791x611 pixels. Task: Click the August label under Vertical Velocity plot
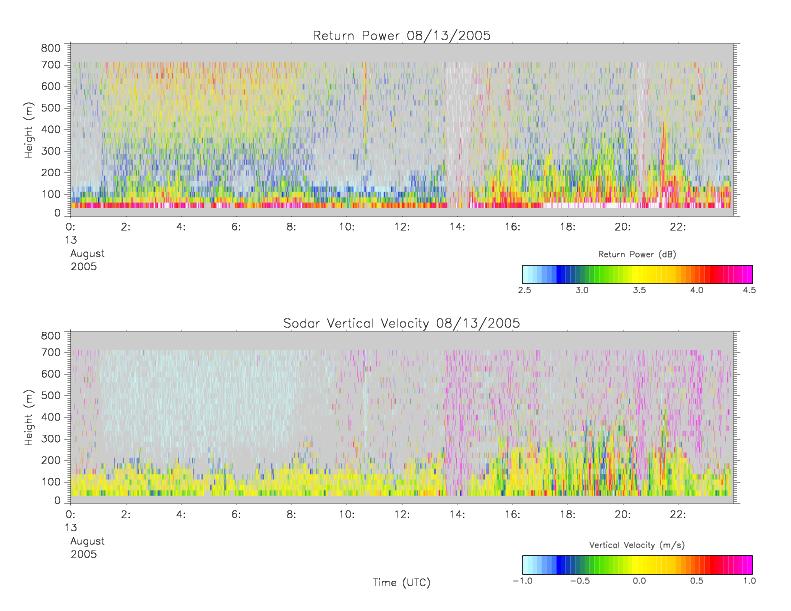[87, 541]
